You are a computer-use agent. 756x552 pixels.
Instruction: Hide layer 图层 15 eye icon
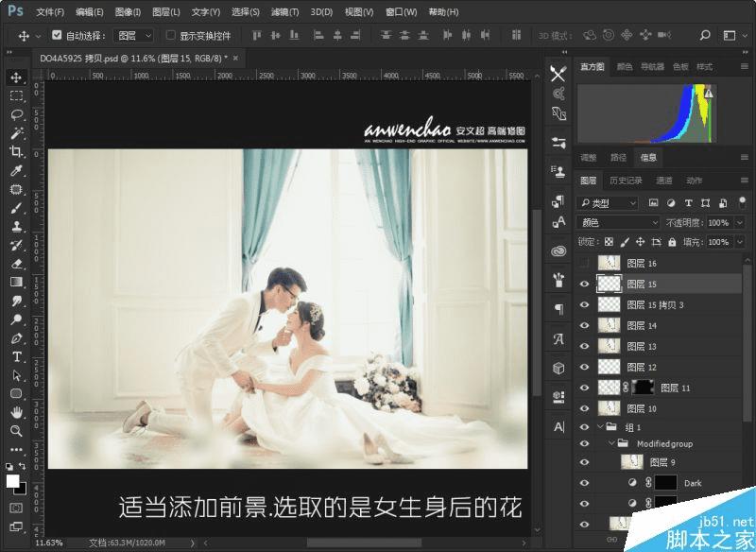(x=584, y=284)
